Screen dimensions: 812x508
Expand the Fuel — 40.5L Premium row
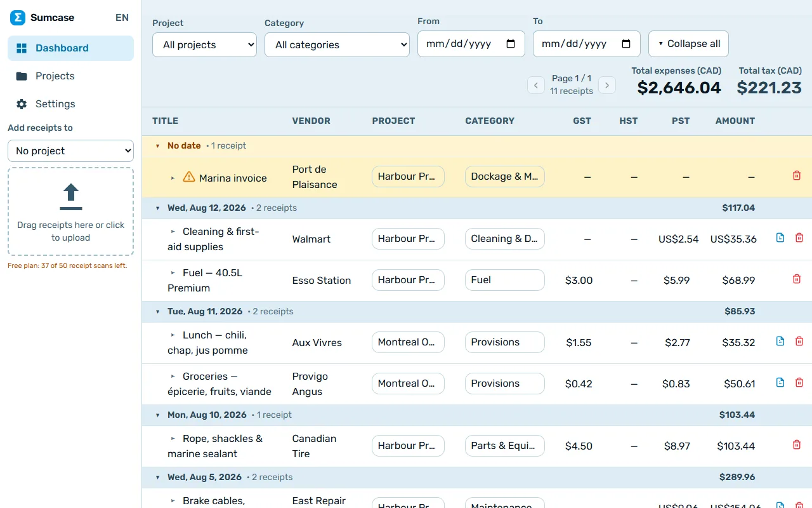point(173,272)
